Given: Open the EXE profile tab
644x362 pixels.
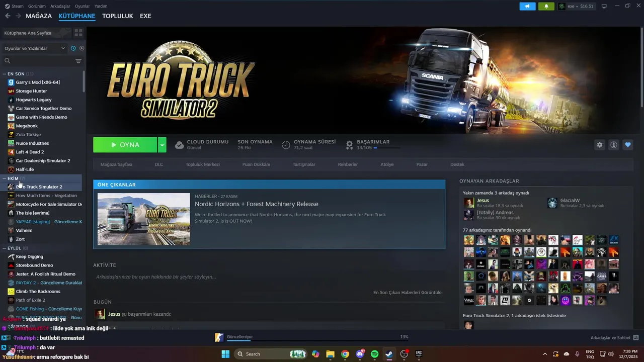Looking at the screenshot, I should (x=145, y=16).
